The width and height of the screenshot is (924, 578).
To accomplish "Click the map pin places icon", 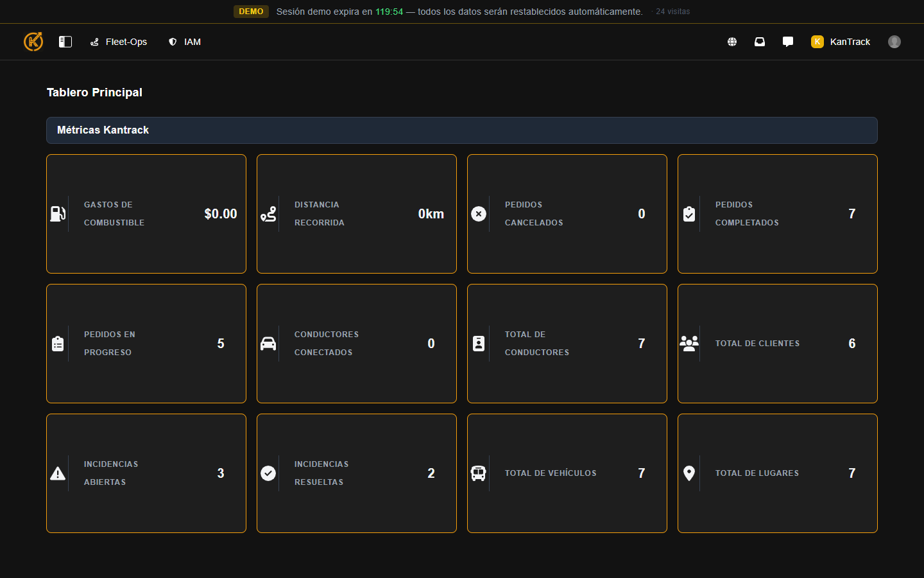I will coord(689,473).
